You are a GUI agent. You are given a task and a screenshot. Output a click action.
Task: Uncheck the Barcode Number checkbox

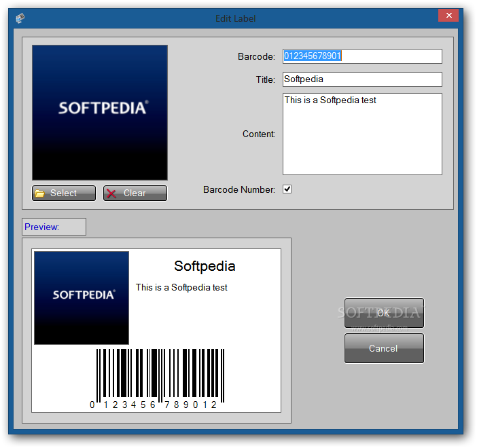[x=287, y=189]
